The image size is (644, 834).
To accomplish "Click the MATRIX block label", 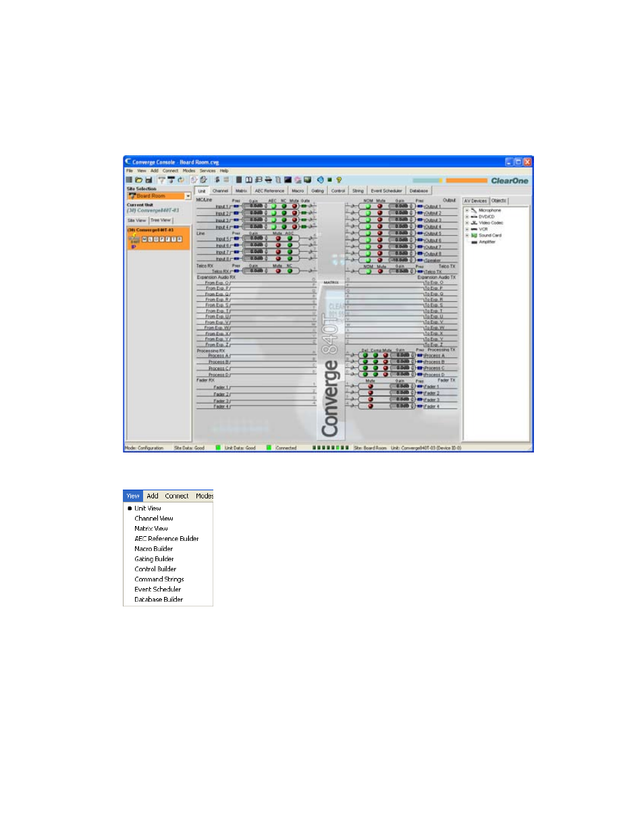I will (x=331, y=282).
